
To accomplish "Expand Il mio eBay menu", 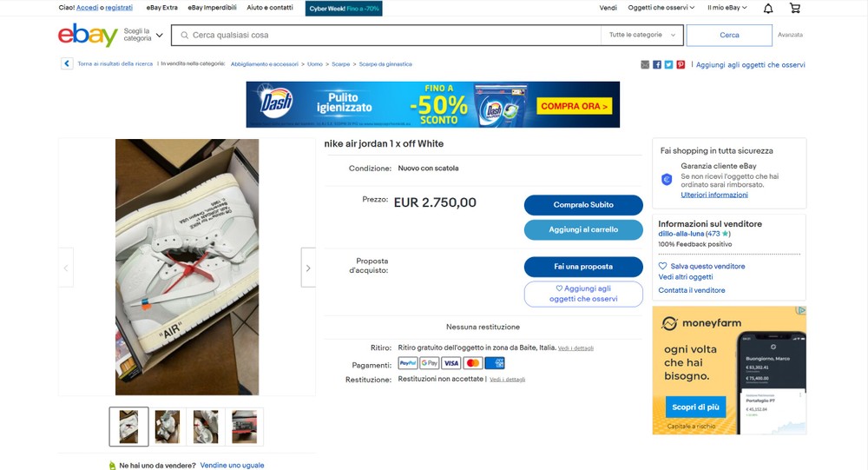I will [727, 8].
